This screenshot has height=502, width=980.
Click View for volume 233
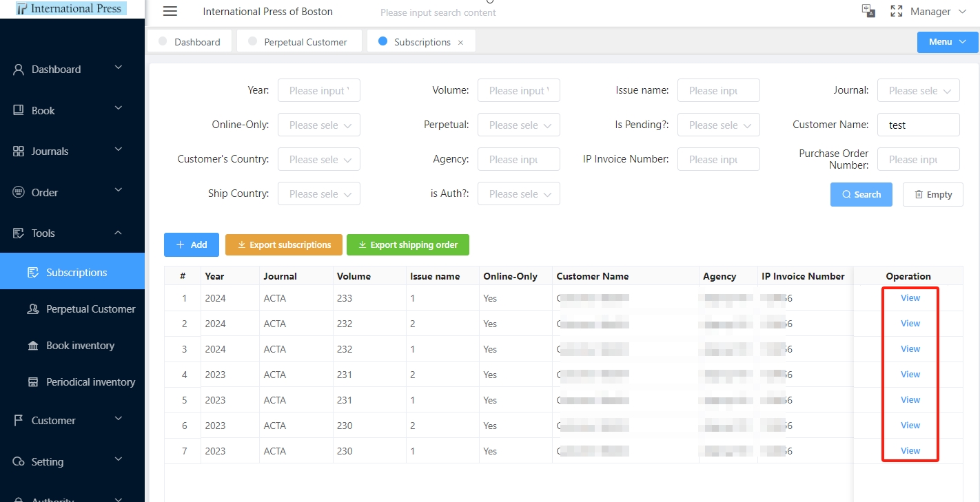point(910,298)
